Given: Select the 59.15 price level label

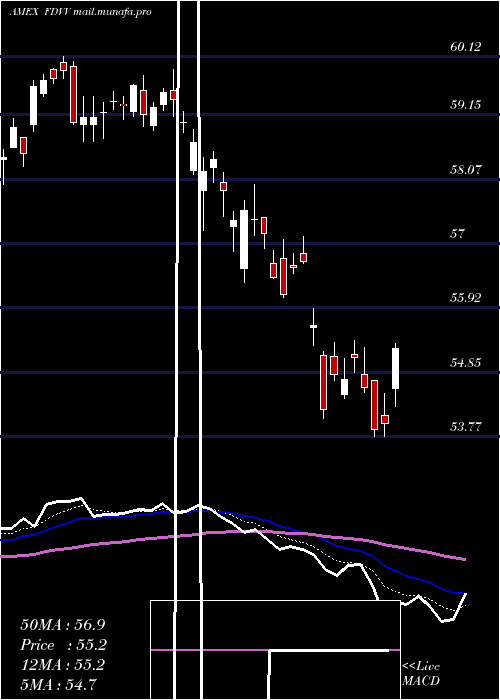Looking at the screenshot, I should (x=466, y=104).
